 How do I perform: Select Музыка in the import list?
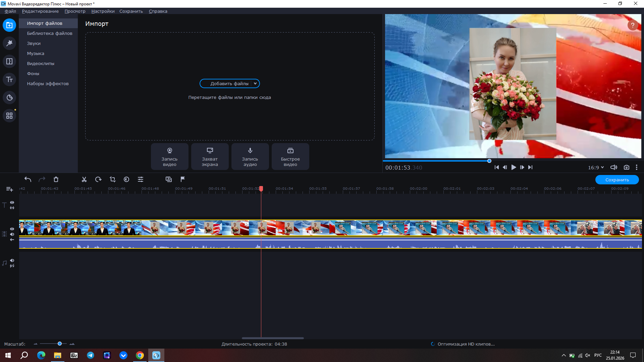(x=36, y=53)
